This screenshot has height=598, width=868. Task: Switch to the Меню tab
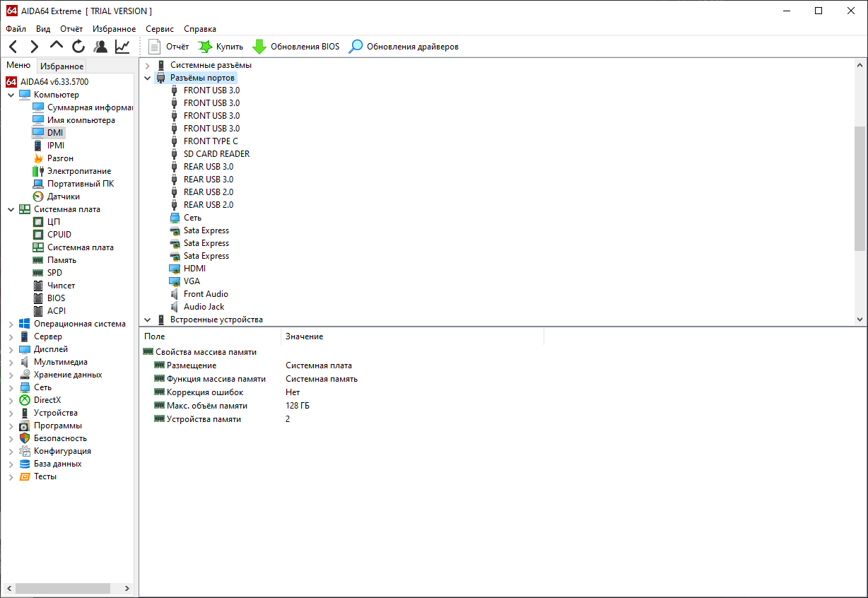(x=18, y=66)
